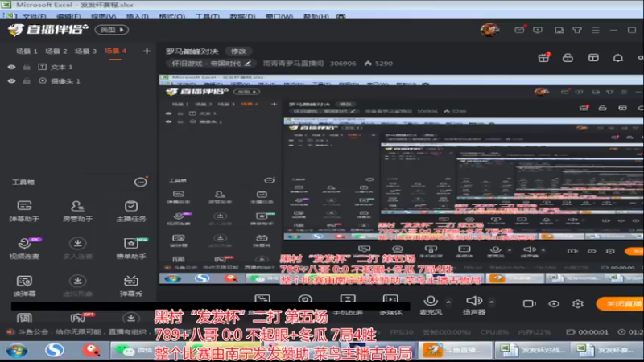Add a camera source from bottom bar
644x362 pixels.
click(x=305, y=300)
